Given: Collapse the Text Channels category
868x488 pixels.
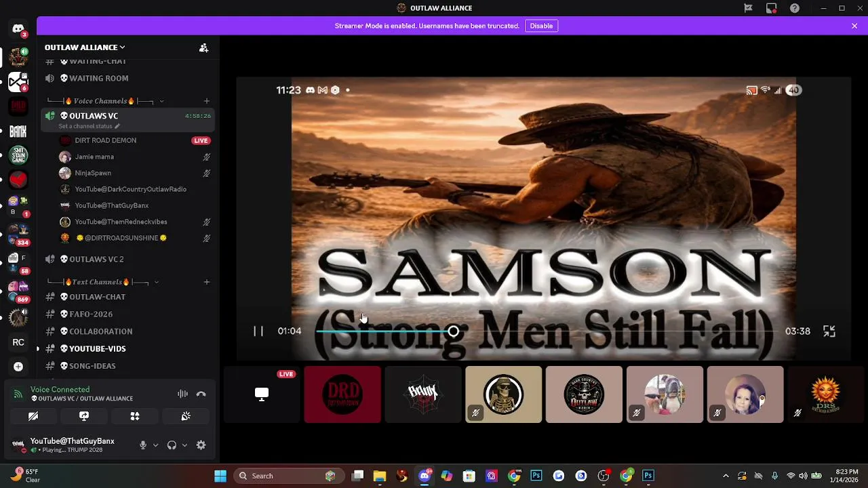Looking at the screenshot, I should 103,282.
